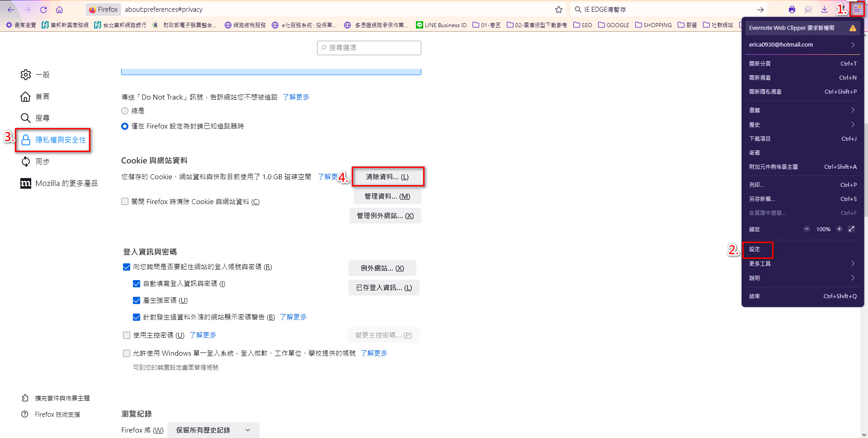Choose 結束 to quit Firefox

(x=802, y=296)
